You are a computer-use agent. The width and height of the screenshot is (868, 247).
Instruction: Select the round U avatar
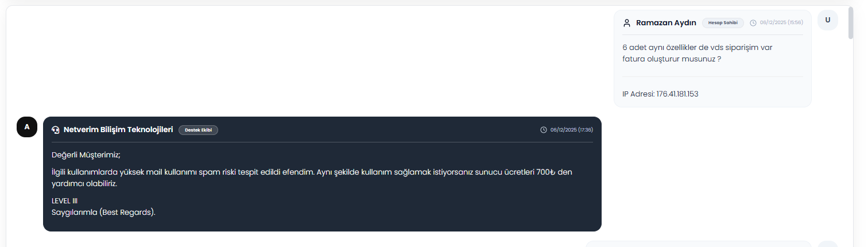pyautogui.click(x=827, y=20)
